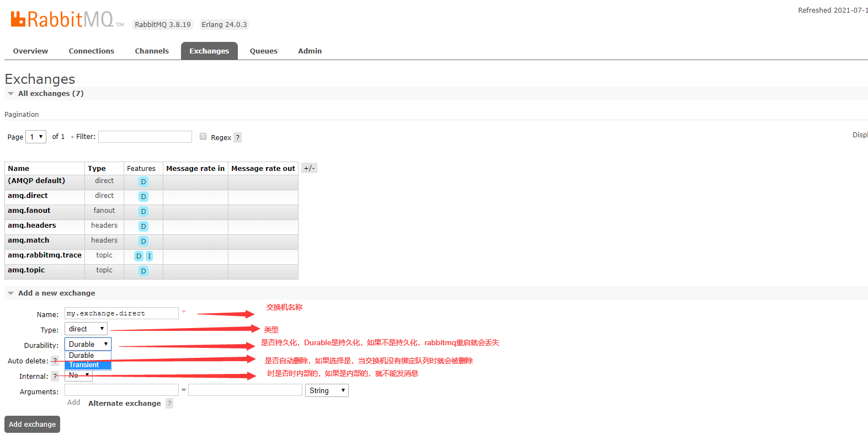Click the D badge of (AMQP default)
Screen dimensions: 868x440
click(x=143, y=181)
